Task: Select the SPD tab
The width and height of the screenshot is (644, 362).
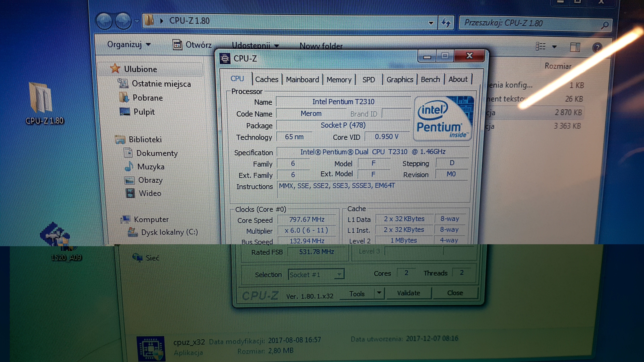Action: pyautogui.click(x=369, y=80)
